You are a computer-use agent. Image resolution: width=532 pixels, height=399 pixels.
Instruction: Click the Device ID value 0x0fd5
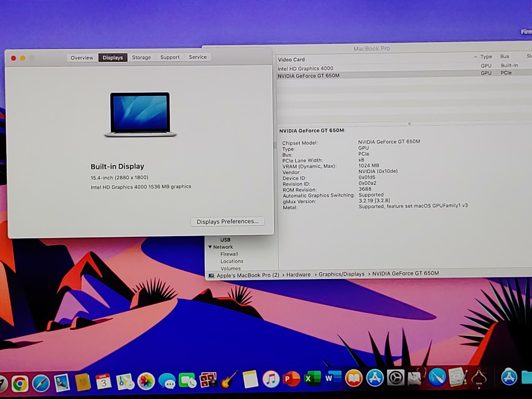tap(367, 177)
